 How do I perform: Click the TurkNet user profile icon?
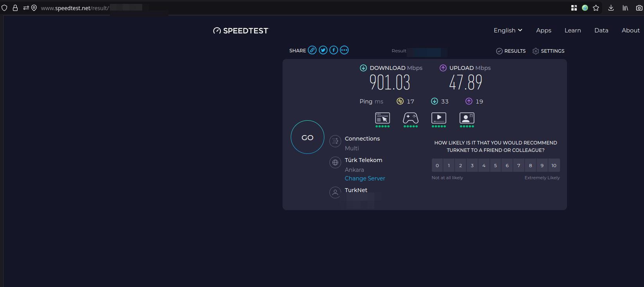click(335, 193)
